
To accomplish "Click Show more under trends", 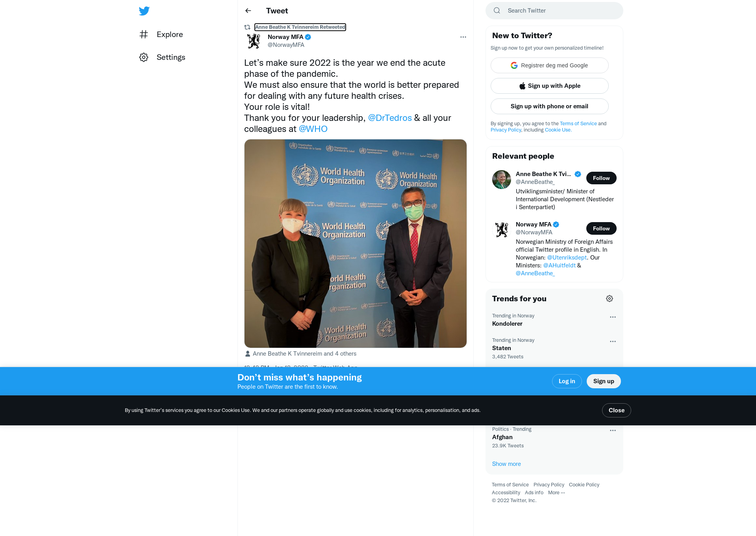I will [506, 464].
